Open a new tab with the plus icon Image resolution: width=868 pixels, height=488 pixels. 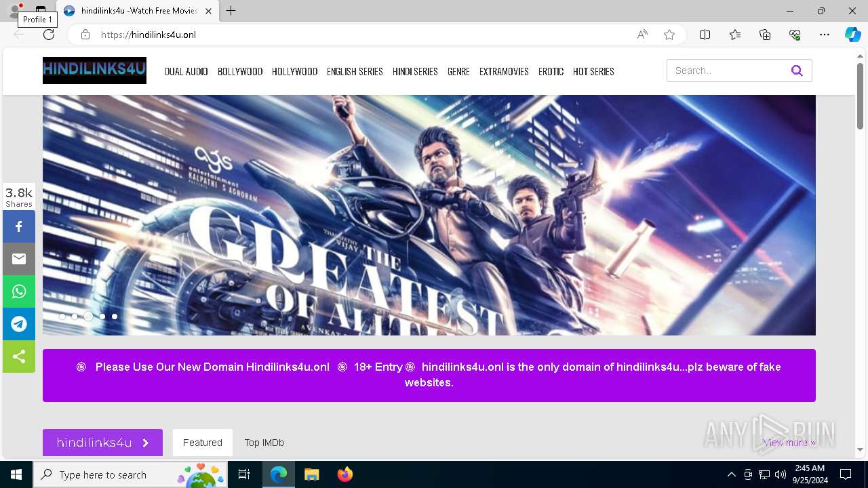(231, 11)
